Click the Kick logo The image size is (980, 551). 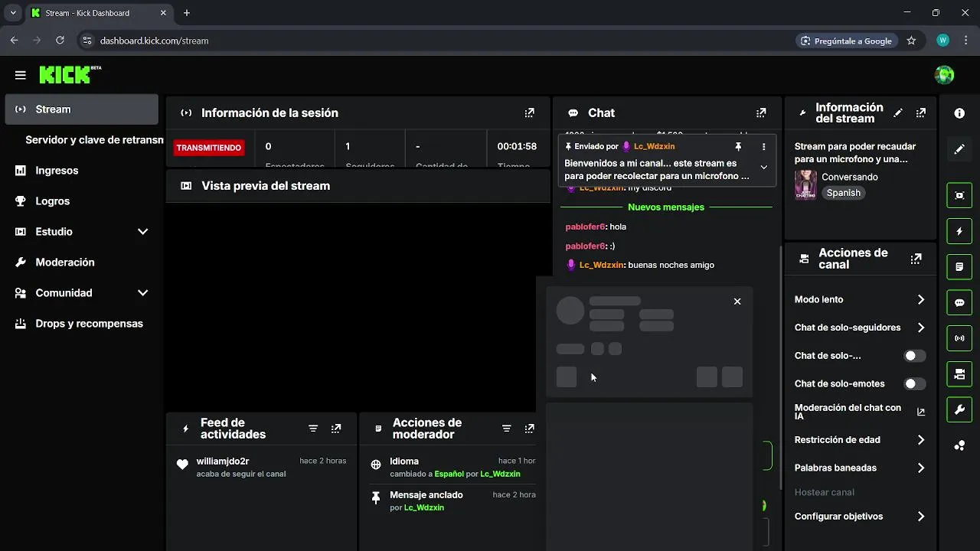pyautogui.click(x=70, y=74)
